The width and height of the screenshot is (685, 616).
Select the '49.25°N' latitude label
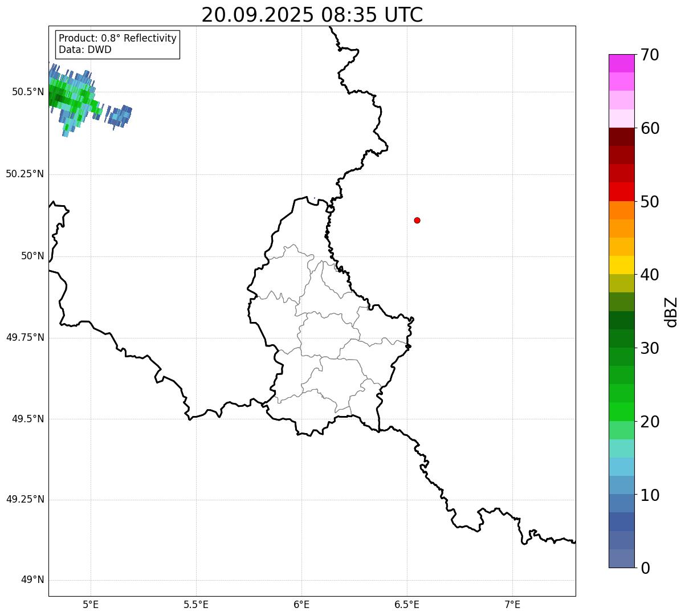[x=25, y=499]
